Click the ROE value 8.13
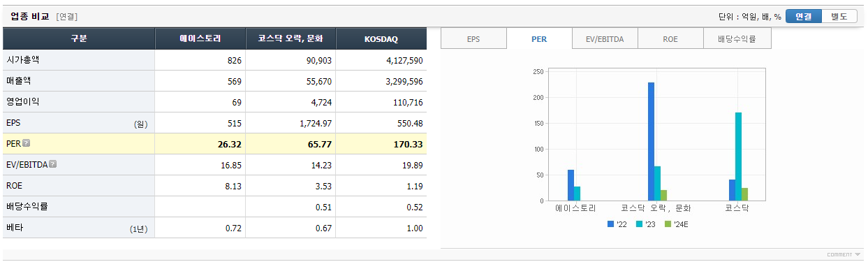Image resolution: width=868 pixels, height=262 pixels. click(x=233, y=187)
